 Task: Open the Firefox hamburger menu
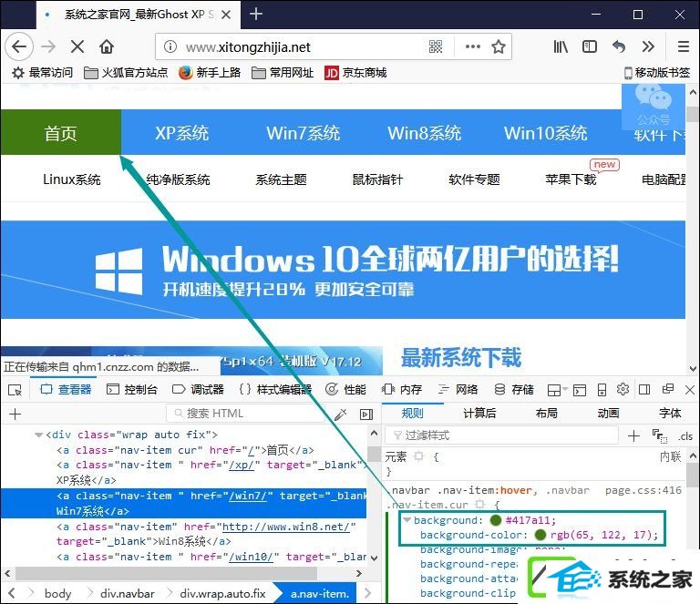tap(683, 46)
